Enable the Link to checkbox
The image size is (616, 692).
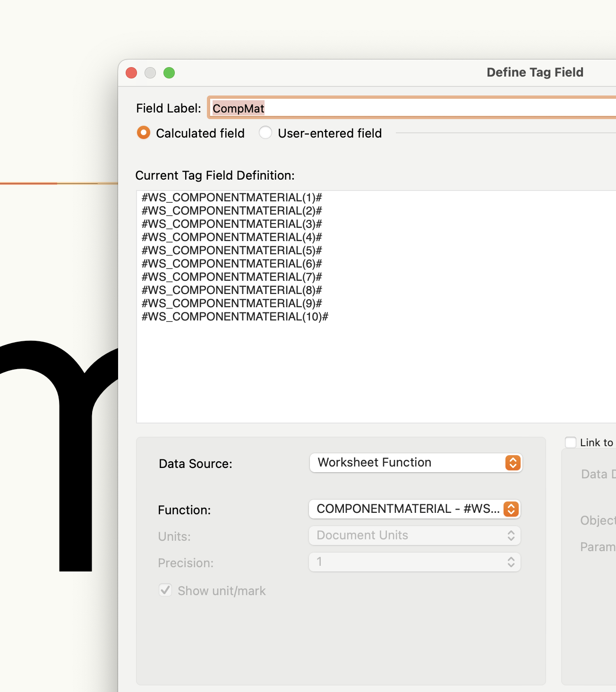point(571,442)
